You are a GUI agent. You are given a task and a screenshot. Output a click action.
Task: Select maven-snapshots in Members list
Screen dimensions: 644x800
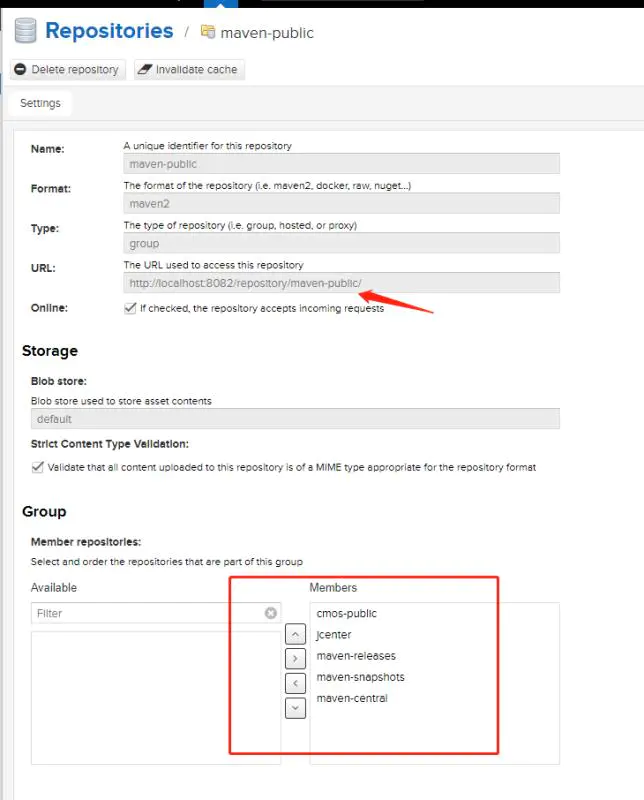[x=360, y=677]
